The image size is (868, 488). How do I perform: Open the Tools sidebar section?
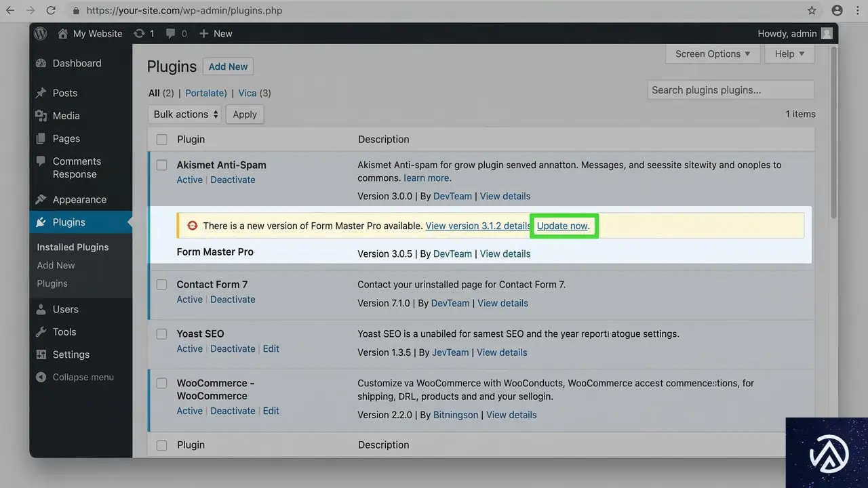pos(64,331)
